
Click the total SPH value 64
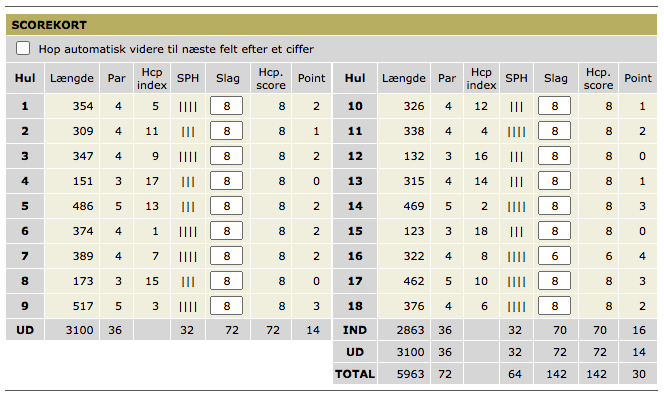(515, 374)
